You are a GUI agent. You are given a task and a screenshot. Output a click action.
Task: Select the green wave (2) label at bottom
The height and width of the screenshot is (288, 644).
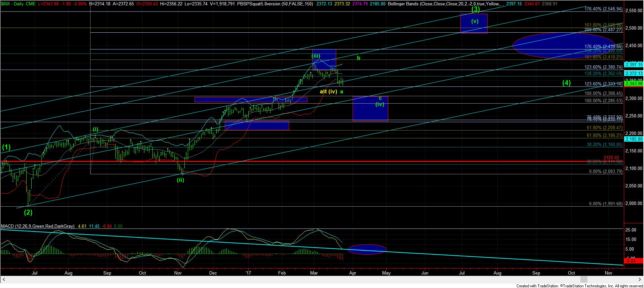coord(28,212)
